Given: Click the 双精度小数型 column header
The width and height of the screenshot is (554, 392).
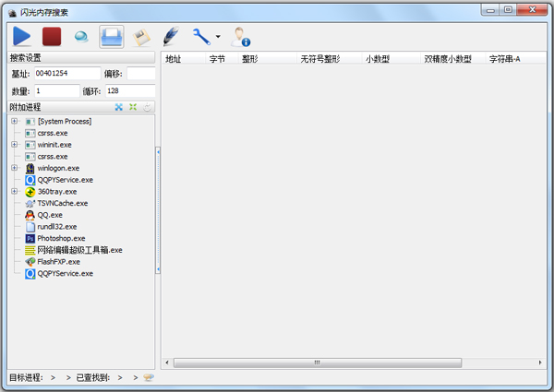Looking at the screenshot, I should coord(447,59).
